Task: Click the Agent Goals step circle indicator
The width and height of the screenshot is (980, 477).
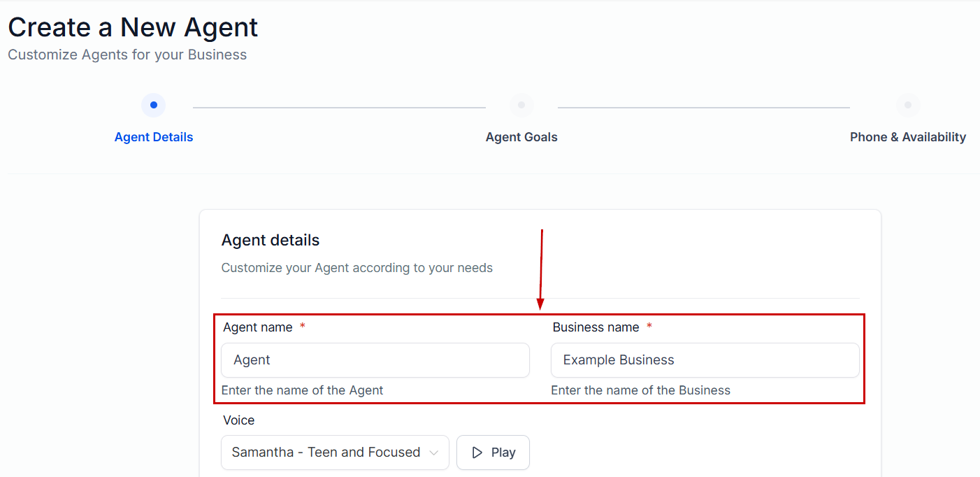Action: coord(521,106)
